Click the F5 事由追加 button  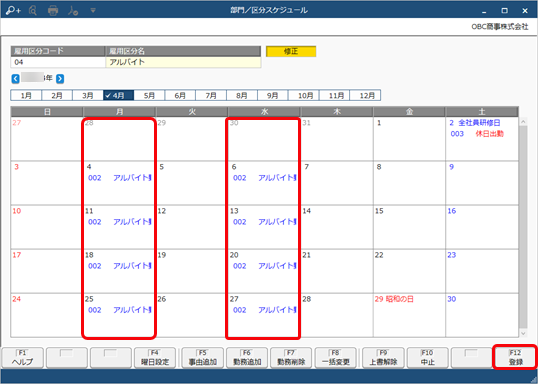pos(202,358)
